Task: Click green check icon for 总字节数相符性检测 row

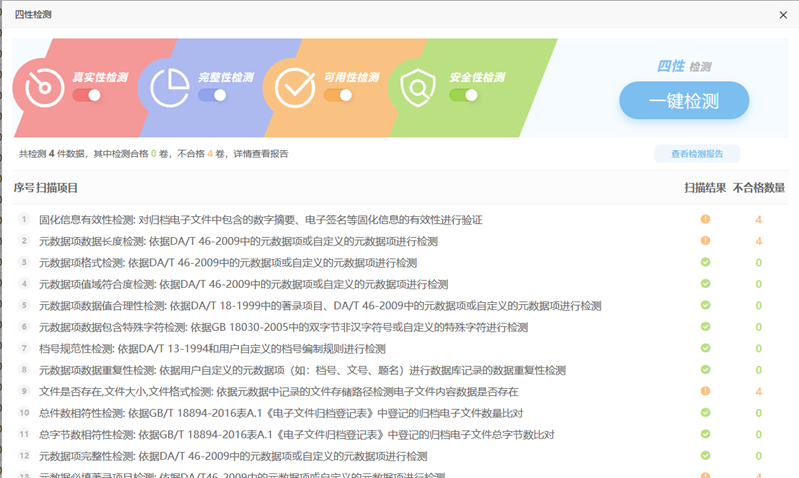Action: click(705, 434)
